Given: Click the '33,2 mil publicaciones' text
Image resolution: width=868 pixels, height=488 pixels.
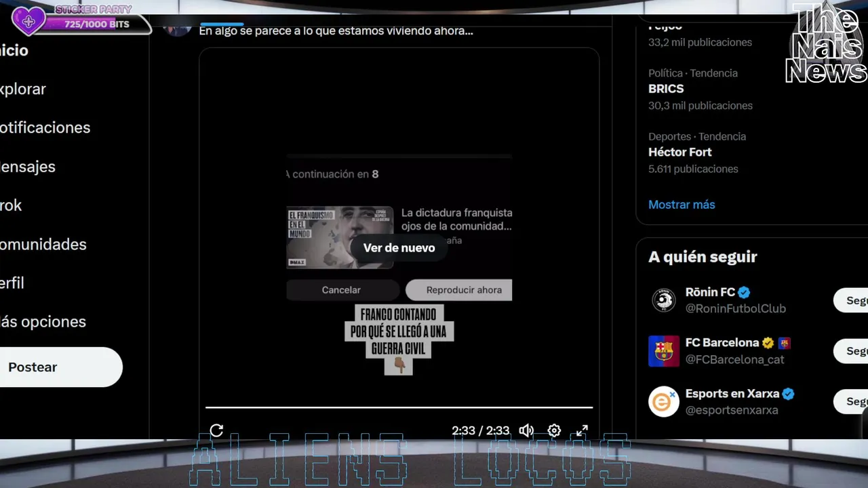Looking at the screenshot, I should (700, 42).
